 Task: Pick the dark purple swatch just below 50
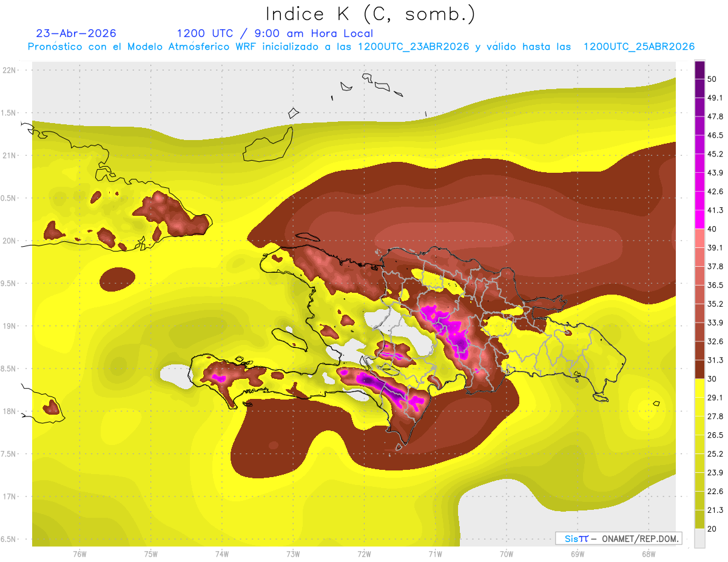point(699,89)
